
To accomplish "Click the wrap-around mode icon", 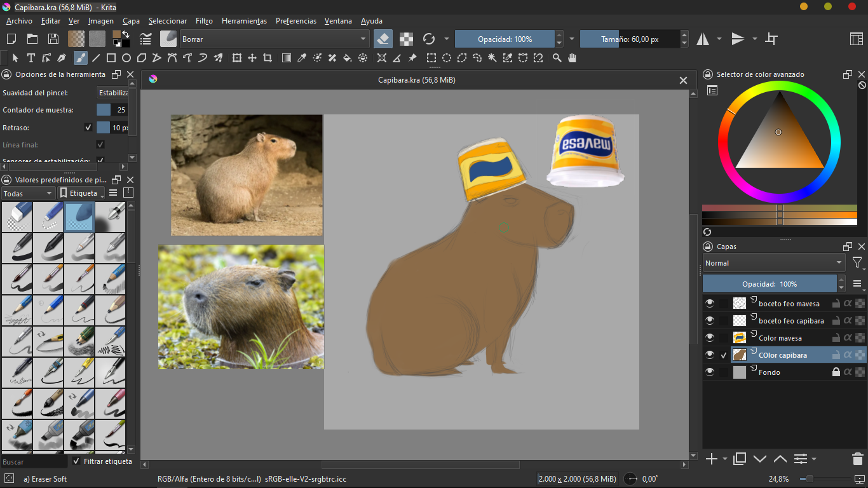I will (771, 39).
